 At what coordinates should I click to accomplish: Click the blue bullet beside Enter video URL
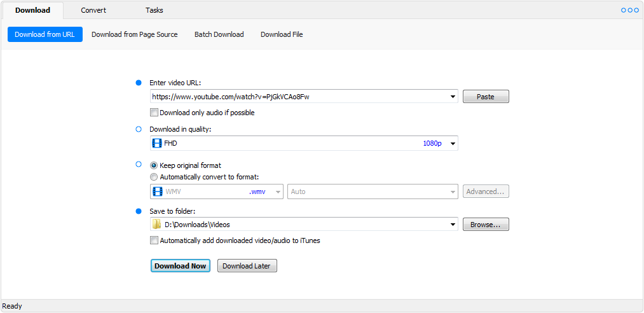pos(139,83)
